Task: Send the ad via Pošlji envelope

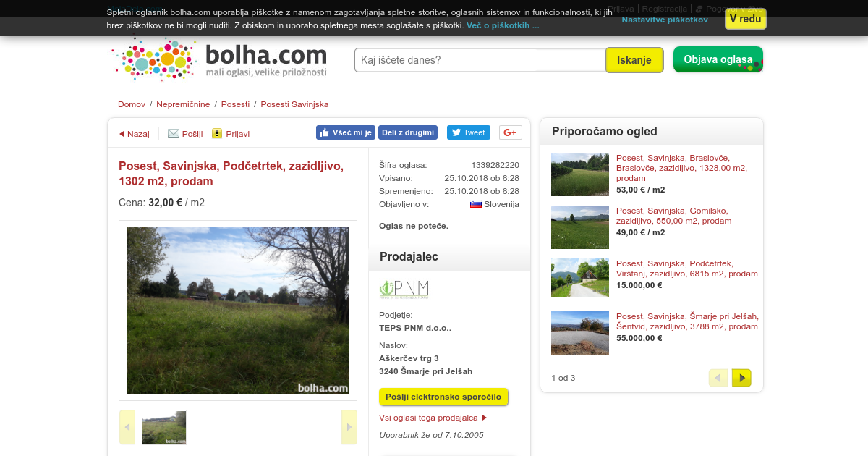Action: [x=174, y=134]
